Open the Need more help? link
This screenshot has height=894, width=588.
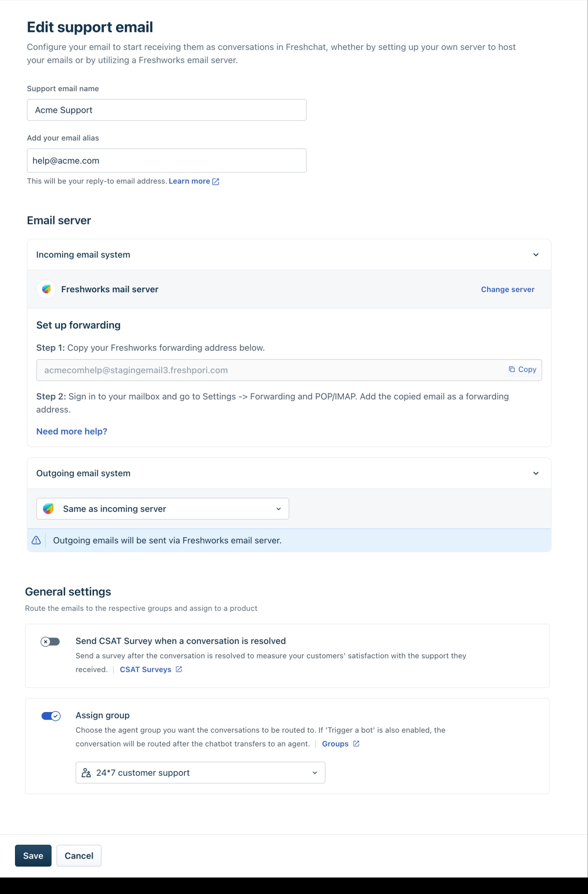click(72, 431)
